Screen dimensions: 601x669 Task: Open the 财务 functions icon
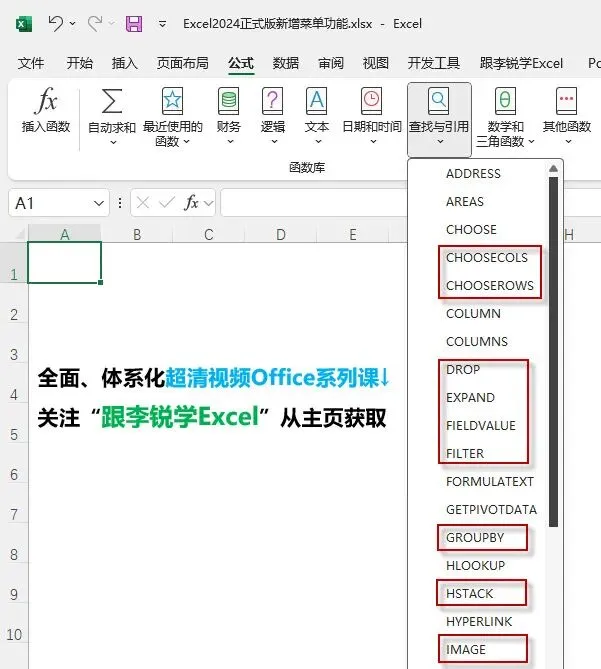click(229, 101)
